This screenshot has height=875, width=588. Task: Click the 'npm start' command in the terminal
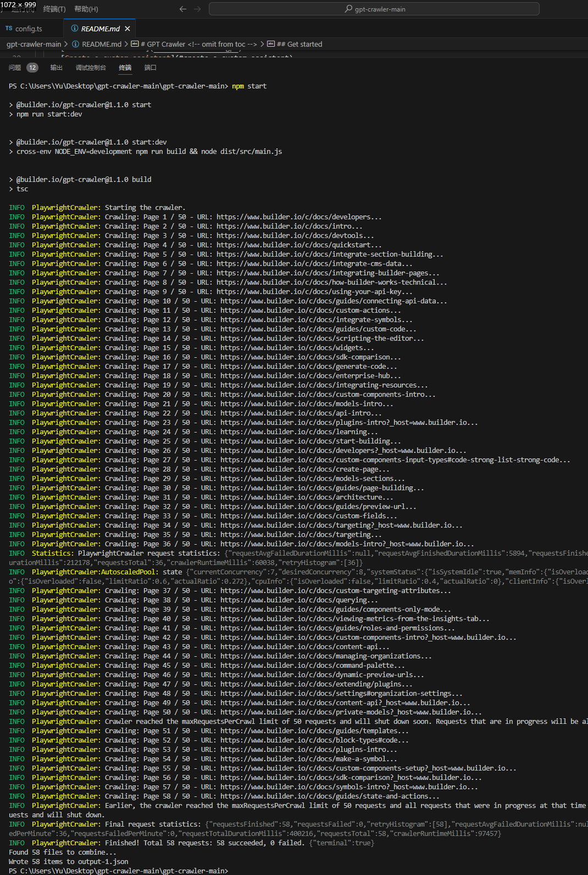click(x=249, y=86)
